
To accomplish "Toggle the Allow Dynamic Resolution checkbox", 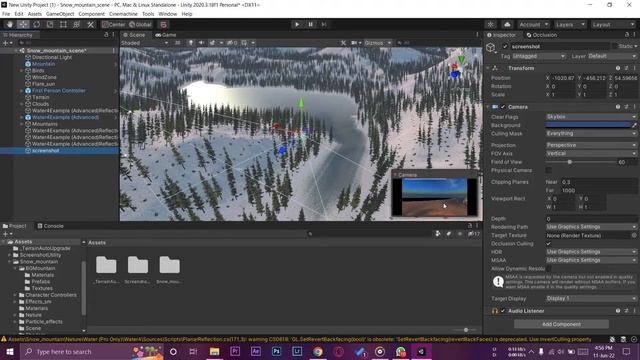I will click(549, 269).
